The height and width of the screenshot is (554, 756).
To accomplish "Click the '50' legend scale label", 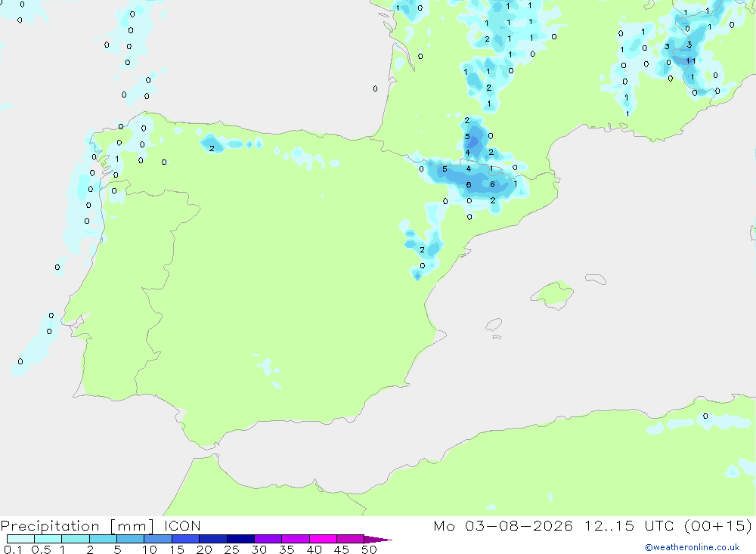I will [x=369, y=549].
